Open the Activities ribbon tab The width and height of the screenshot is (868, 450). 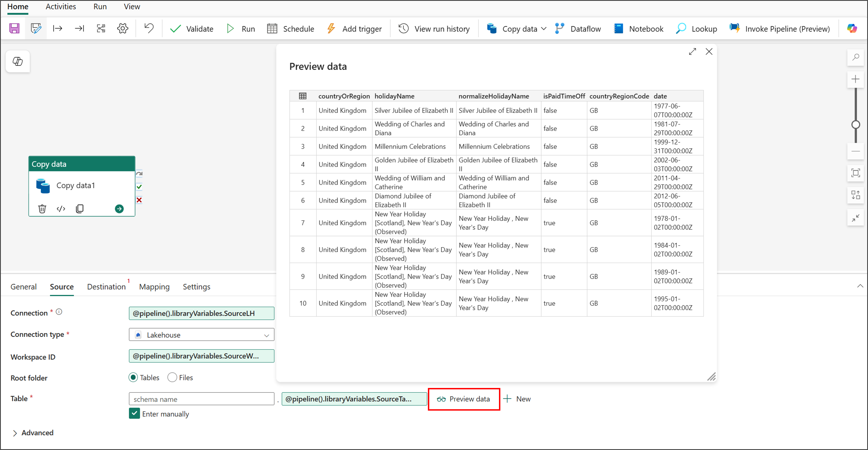[61, 7]
